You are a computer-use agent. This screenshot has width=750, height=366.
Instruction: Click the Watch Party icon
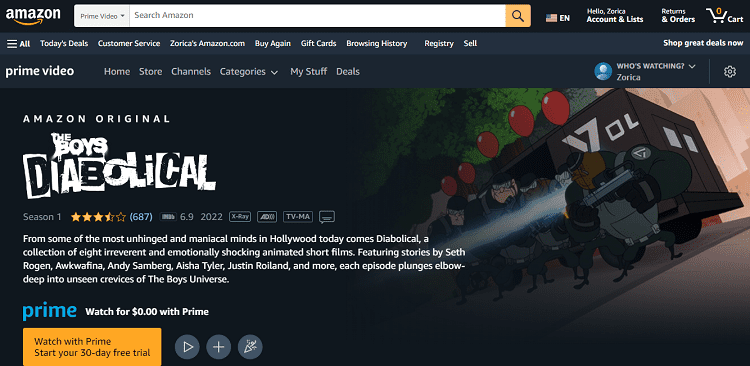[x=250, y=346]
